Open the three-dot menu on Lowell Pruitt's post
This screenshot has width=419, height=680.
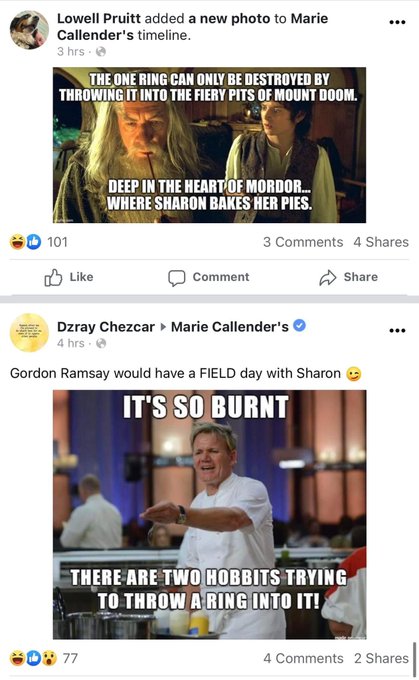click(x=397, y=22)
